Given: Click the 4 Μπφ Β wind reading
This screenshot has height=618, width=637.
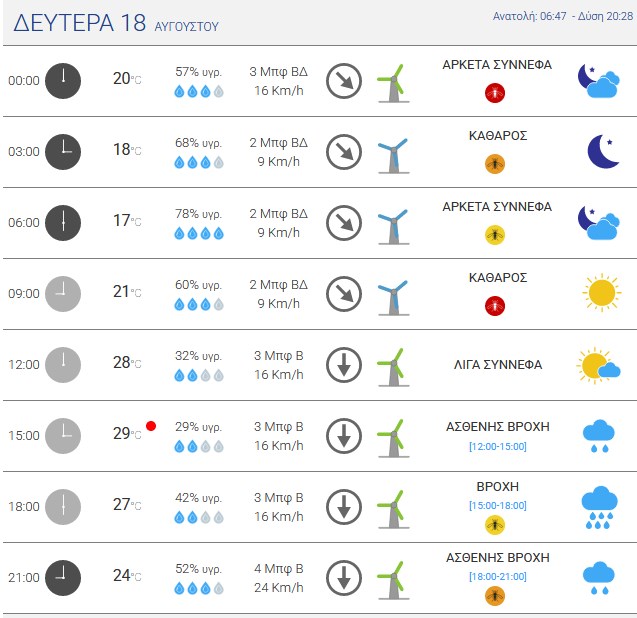Looking at the screenshot, I should coord(279,568).
